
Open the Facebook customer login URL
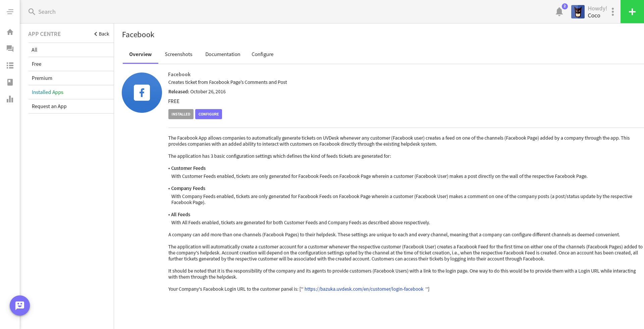364,289
